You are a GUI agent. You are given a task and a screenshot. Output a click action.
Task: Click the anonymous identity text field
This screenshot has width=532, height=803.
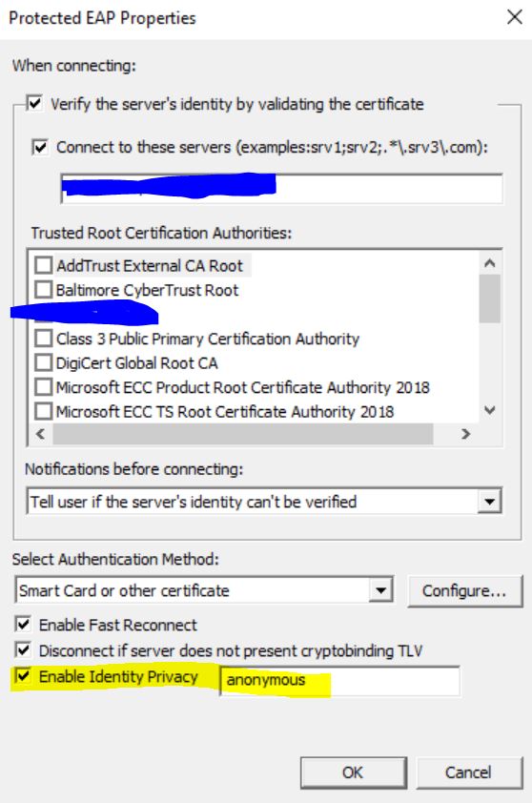pos(339,681)
